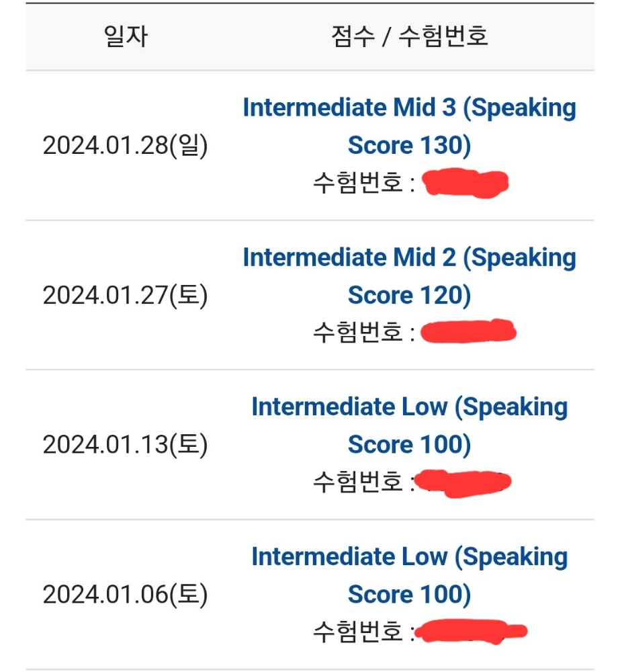The width and height of the screenshot is (620, 672).
Task: Click the Score 130 link text
Action: click(x=409, y=145)
